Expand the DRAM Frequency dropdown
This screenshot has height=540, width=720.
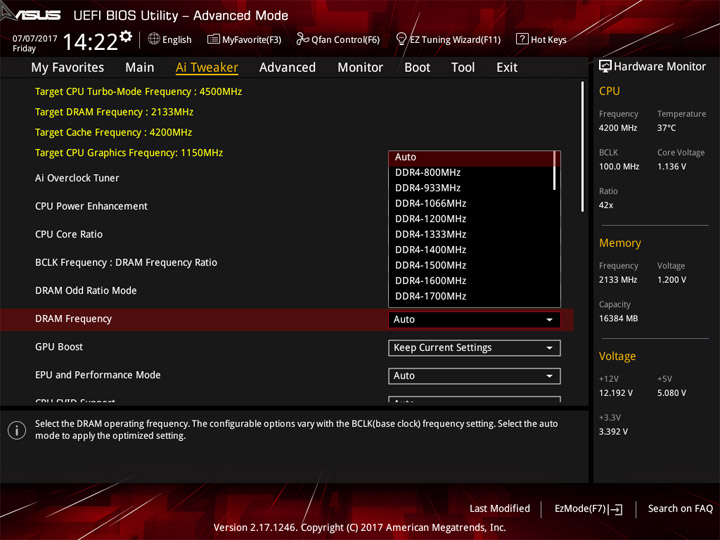click(x=474, y=320)
